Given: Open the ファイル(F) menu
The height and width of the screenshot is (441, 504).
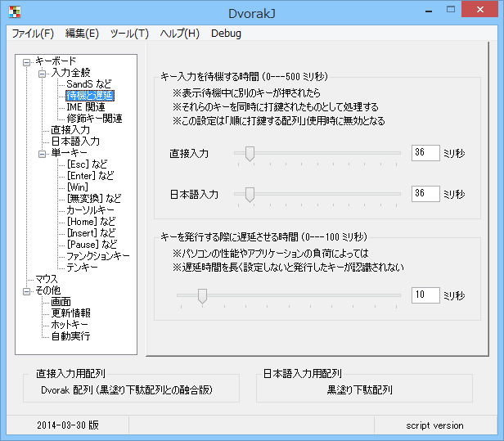Looking at the screenshot, I should click(33, 34).
